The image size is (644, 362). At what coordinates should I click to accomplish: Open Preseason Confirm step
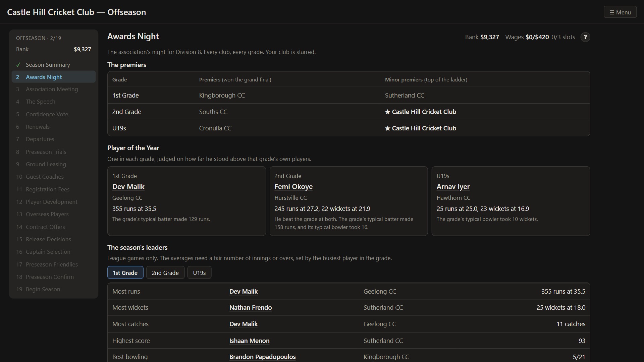click(54, 277)
